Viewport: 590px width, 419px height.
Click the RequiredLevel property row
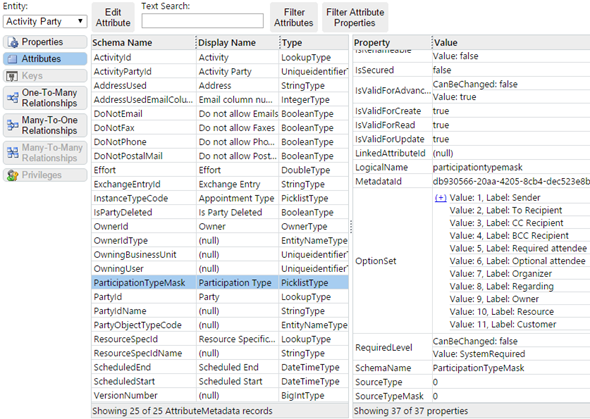[471, 347]
